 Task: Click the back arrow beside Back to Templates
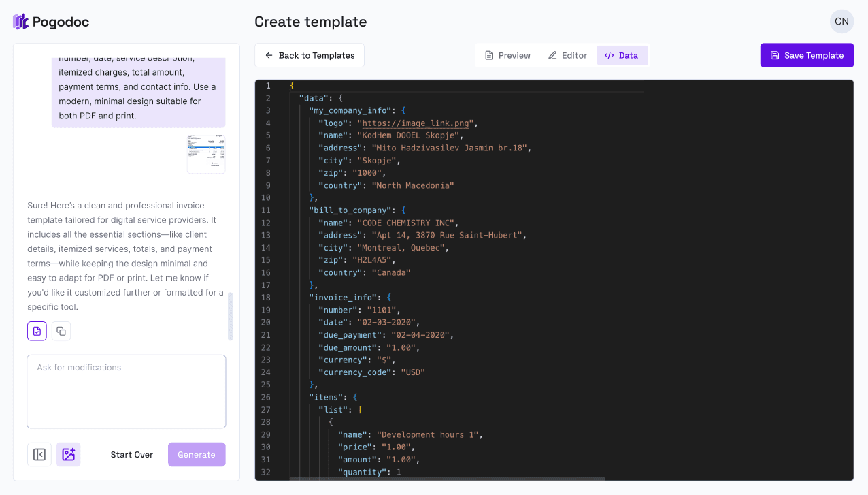pos(269,55)
